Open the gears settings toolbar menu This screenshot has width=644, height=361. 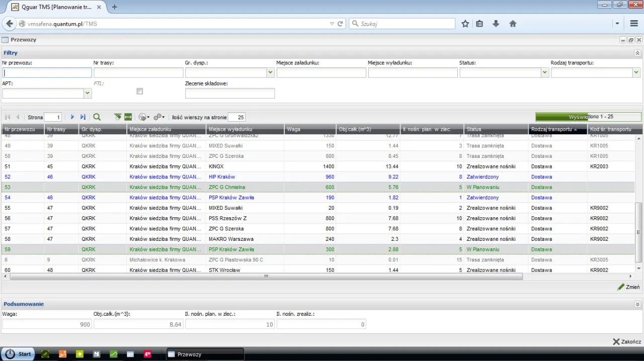pos(159,117)
